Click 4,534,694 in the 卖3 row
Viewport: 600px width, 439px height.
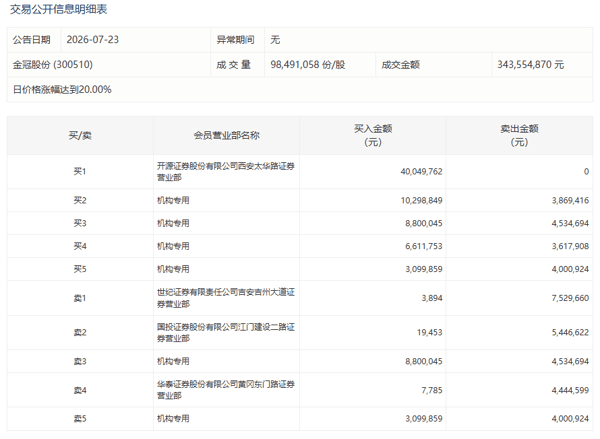(x=570, y=361)
